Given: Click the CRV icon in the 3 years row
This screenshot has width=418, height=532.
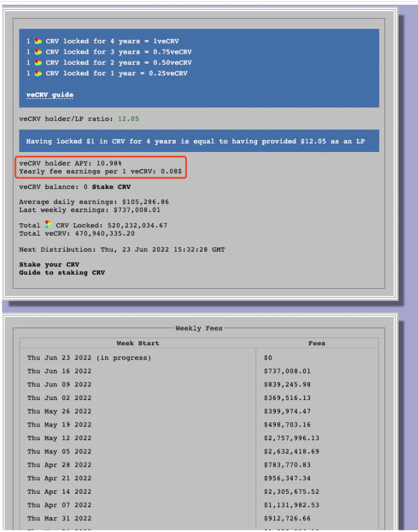Looking at the screenshot, I should (38, 52).
